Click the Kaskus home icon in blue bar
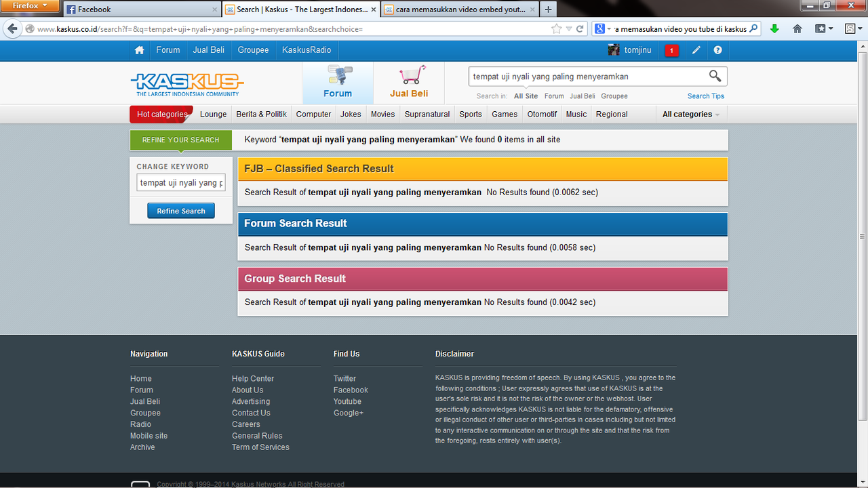The image size is (868, 488). point(139,50)
